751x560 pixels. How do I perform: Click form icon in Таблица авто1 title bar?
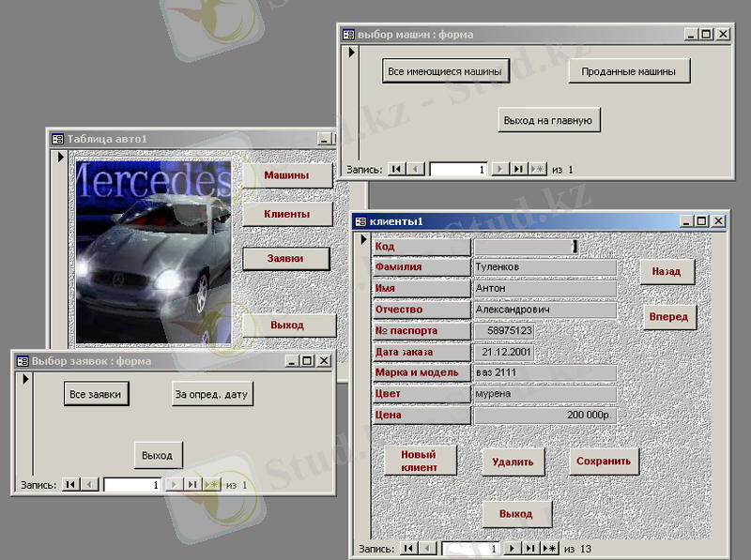coord(57,139)
